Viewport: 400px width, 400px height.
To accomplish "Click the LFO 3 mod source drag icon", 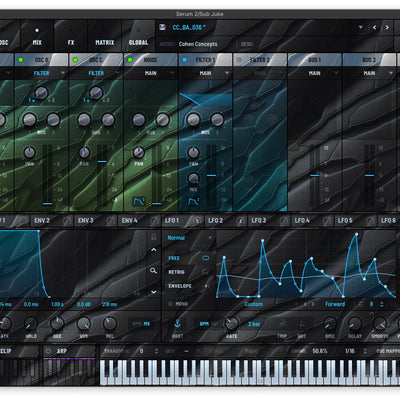I will (x=284, y=220).
